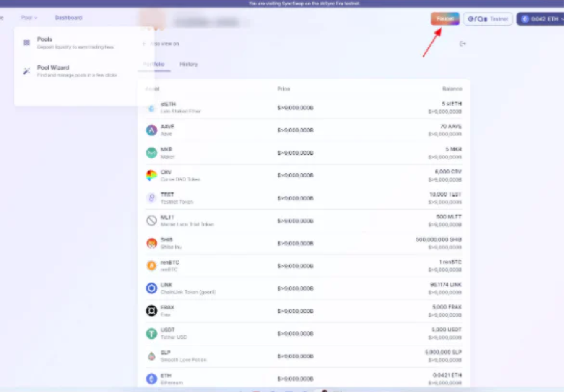This screenshot has height=392, width=564.
Task: Switch to the Portfolio tab
Action: (154, 64)
